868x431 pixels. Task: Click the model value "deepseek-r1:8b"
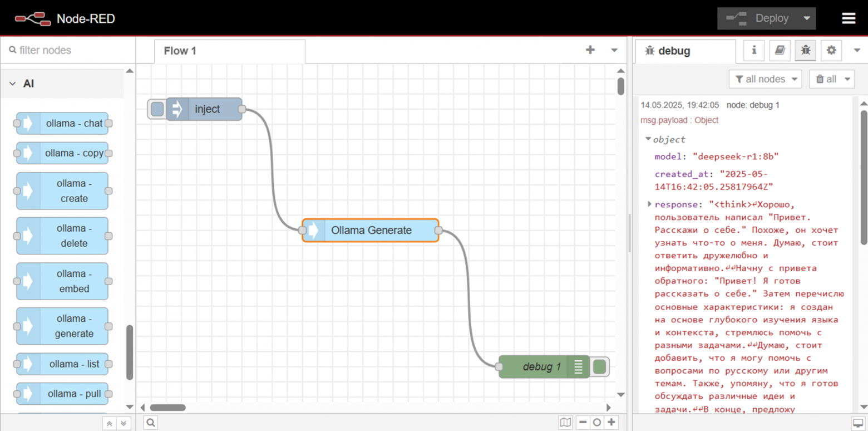(735, 156)
